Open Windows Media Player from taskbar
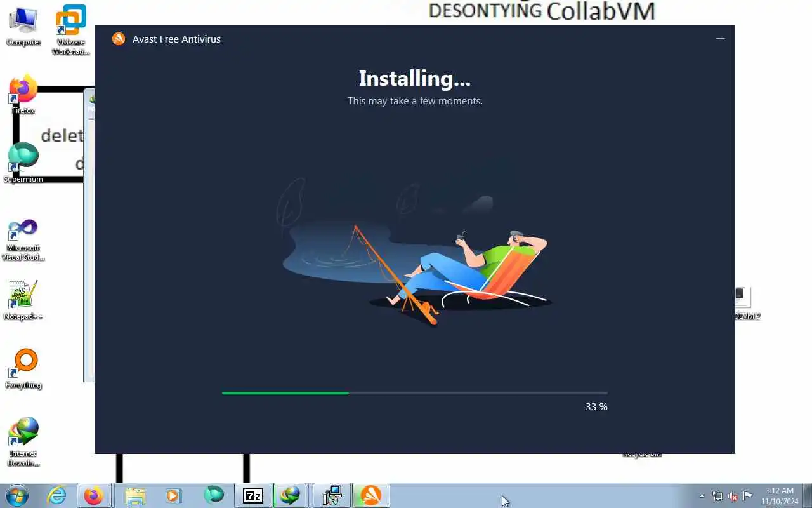812x508 pixels. point(173,495)
